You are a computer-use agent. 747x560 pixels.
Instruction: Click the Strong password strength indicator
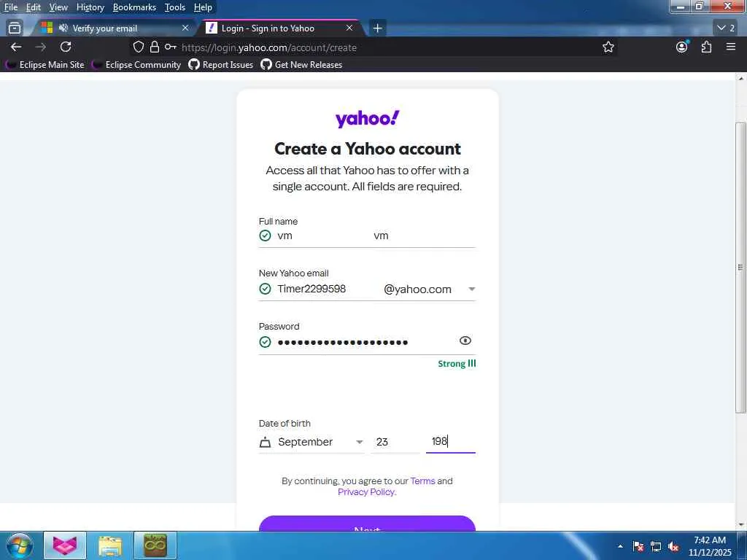[457, 363]
